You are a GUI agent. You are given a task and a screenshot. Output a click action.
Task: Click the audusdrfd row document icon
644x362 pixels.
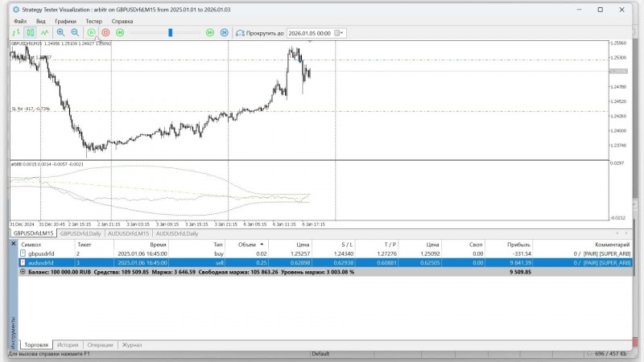point(23,262)
